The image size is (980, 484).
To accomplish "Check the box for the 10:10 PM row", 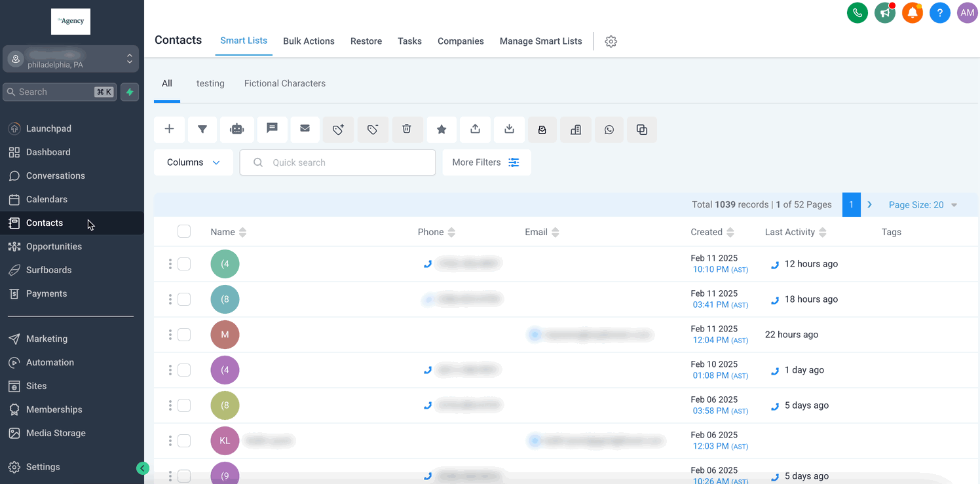I will (184, 264).
